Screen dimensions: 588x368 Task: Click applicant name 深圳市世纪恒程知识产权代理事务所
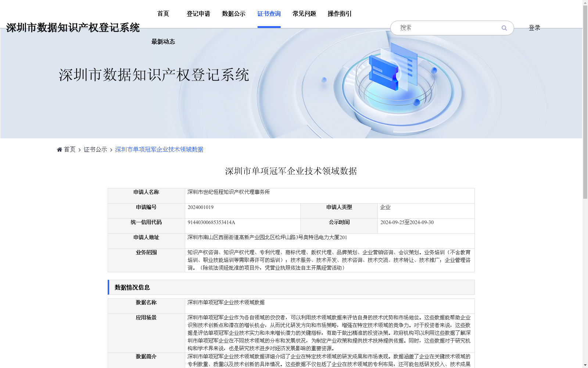tap(229, 192)
